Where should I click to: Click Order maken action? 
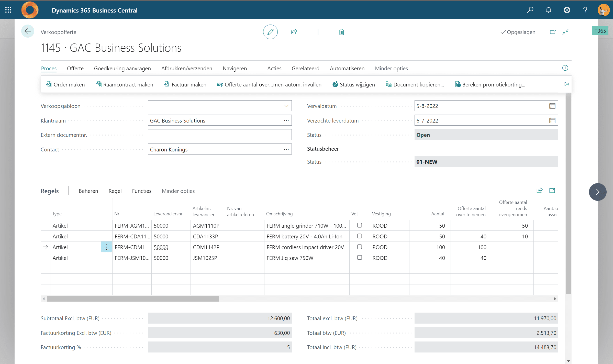pos(65,84)
